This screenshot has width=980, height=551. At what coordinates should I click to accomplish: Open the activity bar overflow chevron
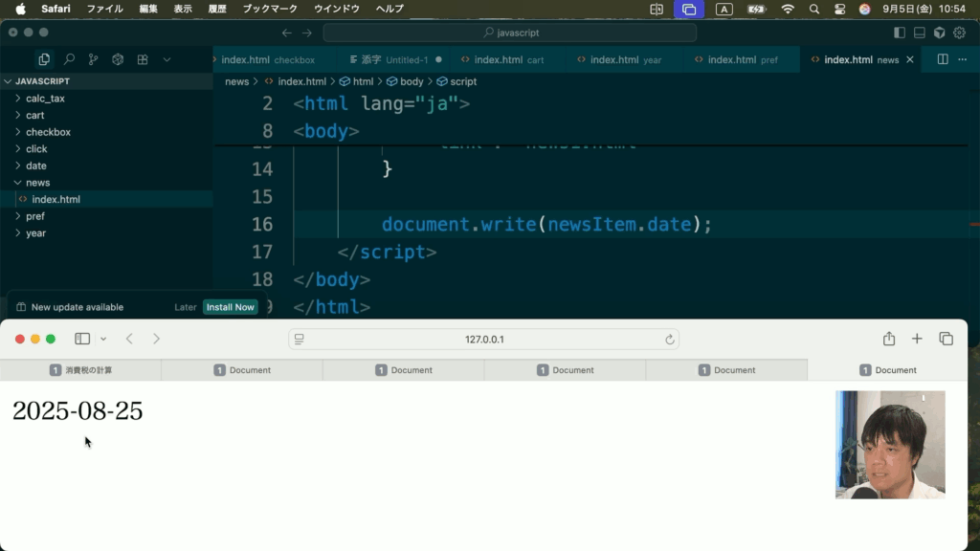point(167,59)
